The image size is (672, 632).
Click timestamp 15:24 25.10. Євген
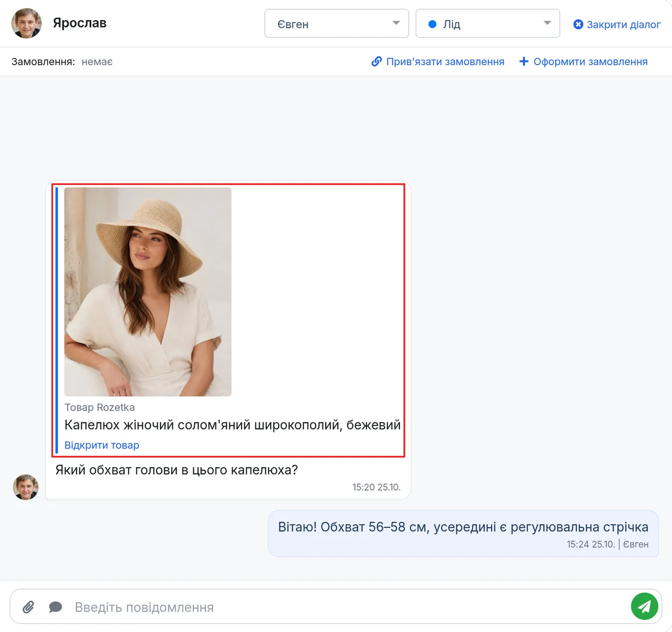[608, 544]
